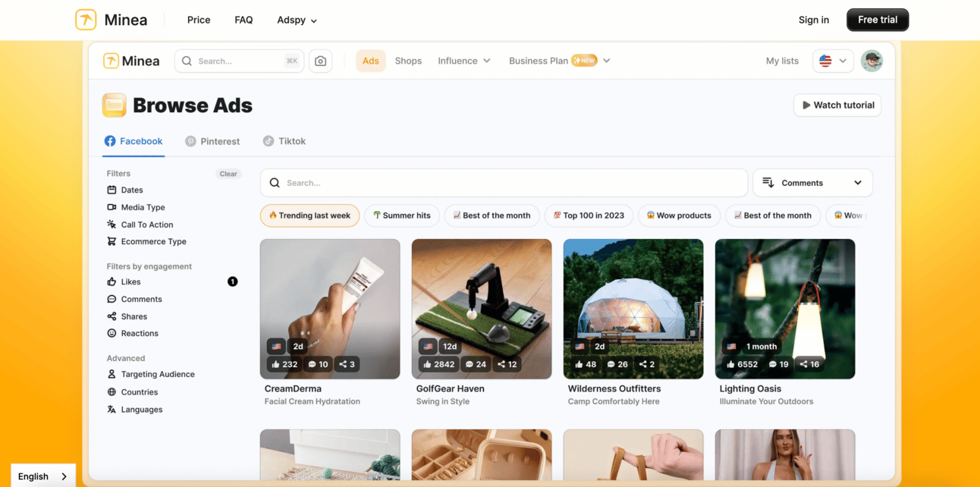Click the sort icon beside Comments
This screenshot has width=980, height=487.
click(x=768, y=183)
